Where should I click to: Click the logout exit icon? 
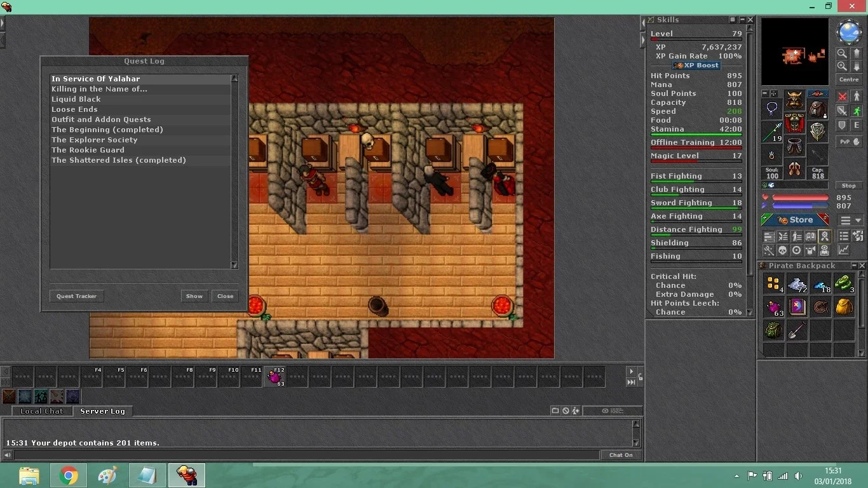857,236
